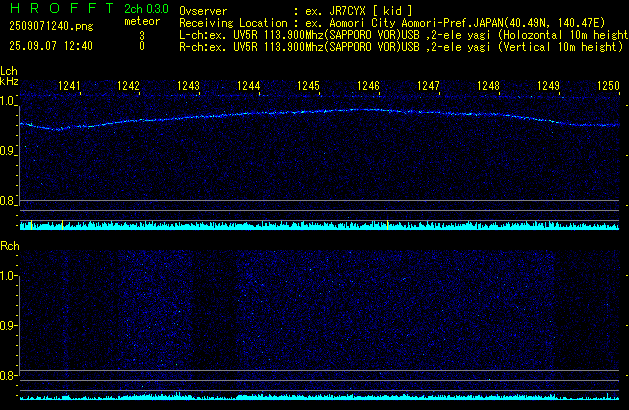Click the timestamp '25.09.07 12:40'

point(51,46)
